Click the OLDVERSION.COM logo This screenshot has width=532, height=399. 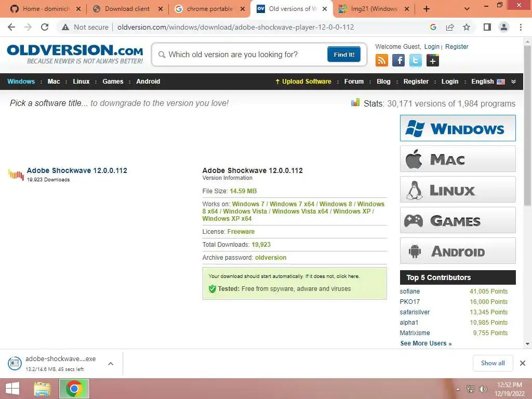[75, 54]
